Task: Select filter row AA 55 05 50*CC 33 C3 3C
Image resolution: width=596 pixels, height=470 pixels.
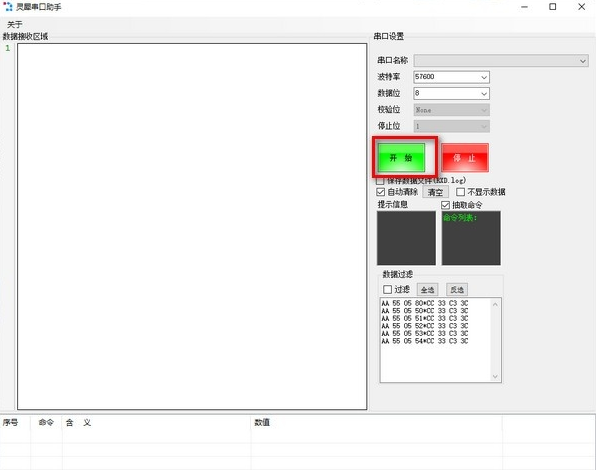Action: [425, 311]
